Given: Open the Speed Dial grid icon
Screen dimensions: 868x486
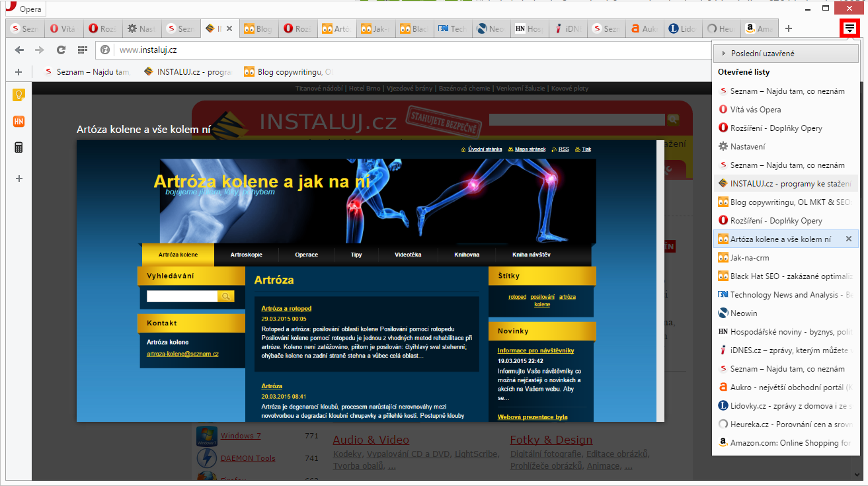Looking at the screenshot, I should (x=82, y=50).
